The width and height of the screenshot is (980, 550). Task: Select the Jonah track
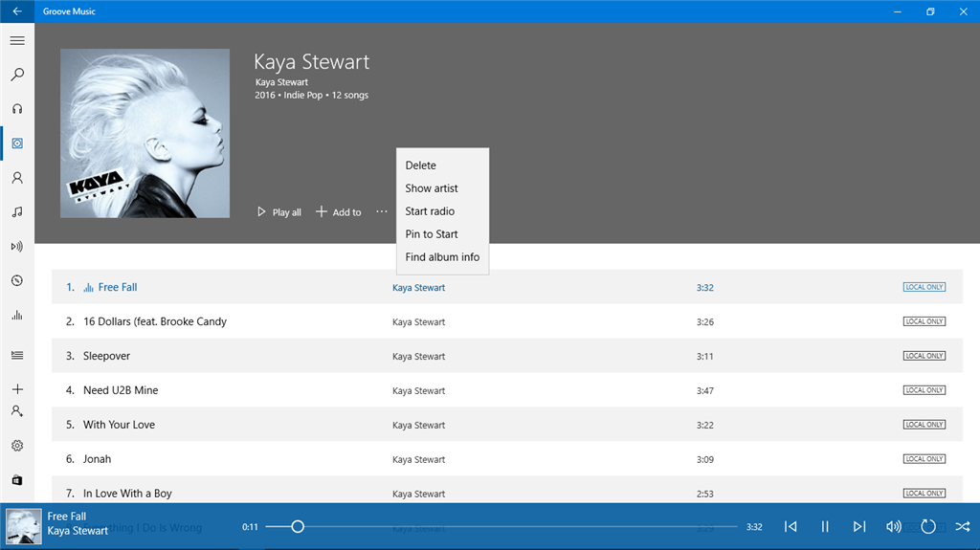(507, 459)
